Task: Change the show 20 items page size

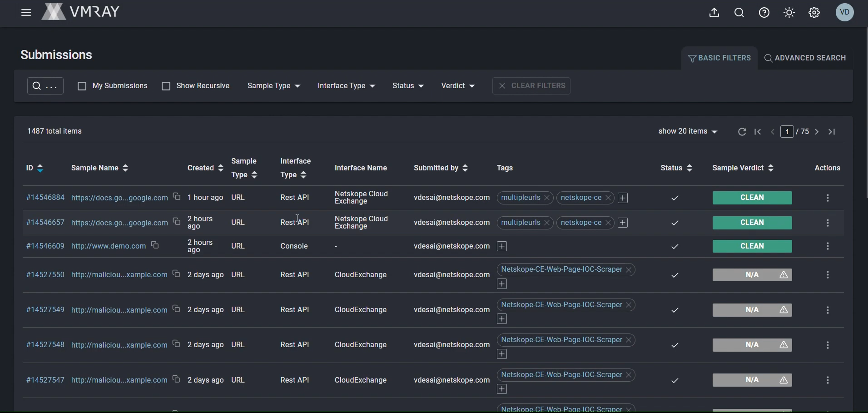Action: point(688,131)
